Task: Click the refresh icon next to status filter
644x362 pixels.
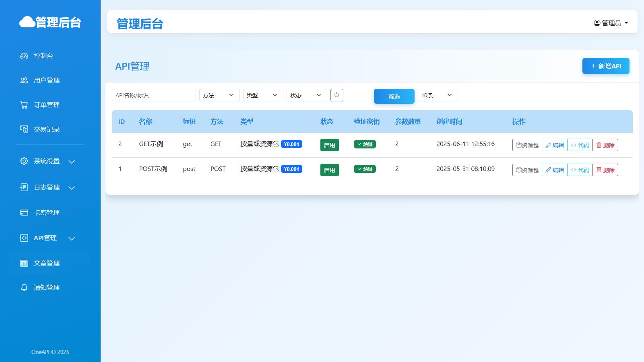Action: 336,95
